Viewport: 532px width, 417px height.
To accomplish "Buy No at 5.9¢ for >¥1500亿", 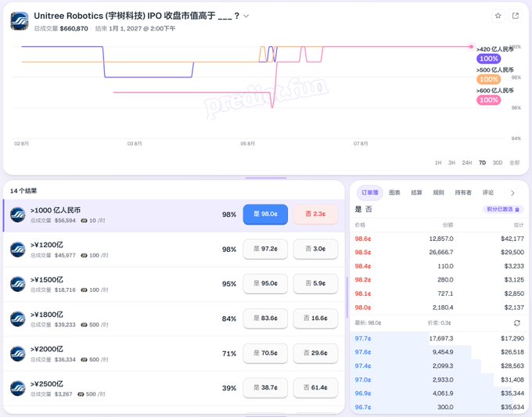I will tap(315, 284).
